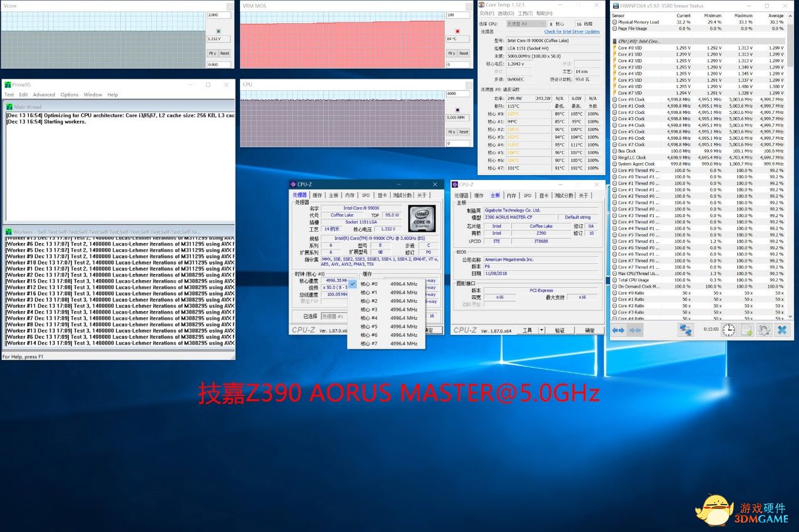Click Core Temp title bar app icon

click(x=483, y=5)
